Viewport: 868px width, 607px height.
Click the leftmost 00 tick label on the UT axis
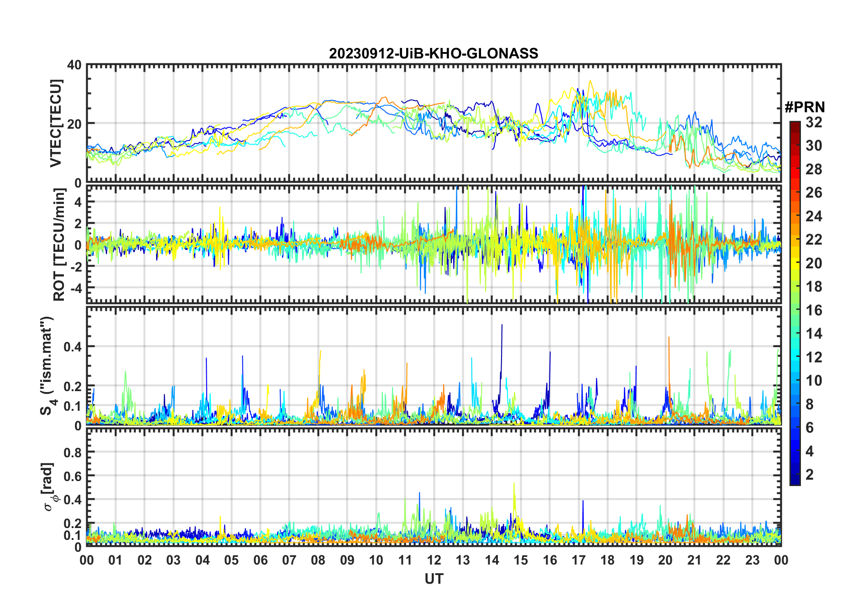point(87,560)
